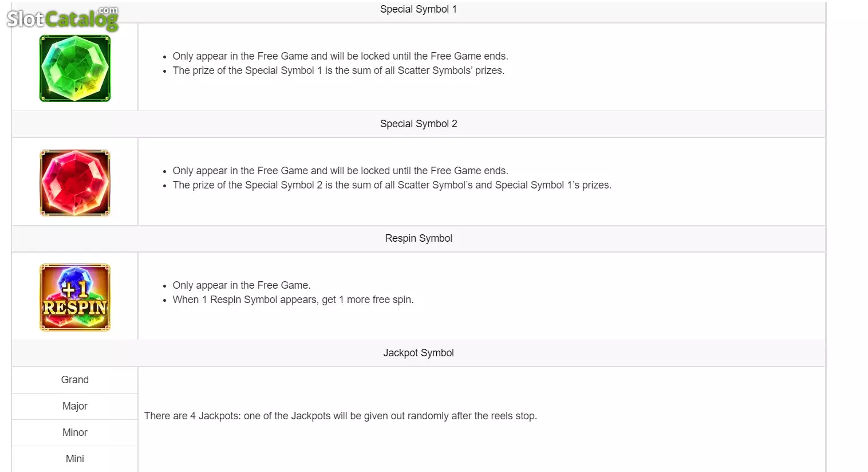Select the Mini jackpot cell
The height and width of the screenshot is (472, 868).
click(x=75, y=459)
